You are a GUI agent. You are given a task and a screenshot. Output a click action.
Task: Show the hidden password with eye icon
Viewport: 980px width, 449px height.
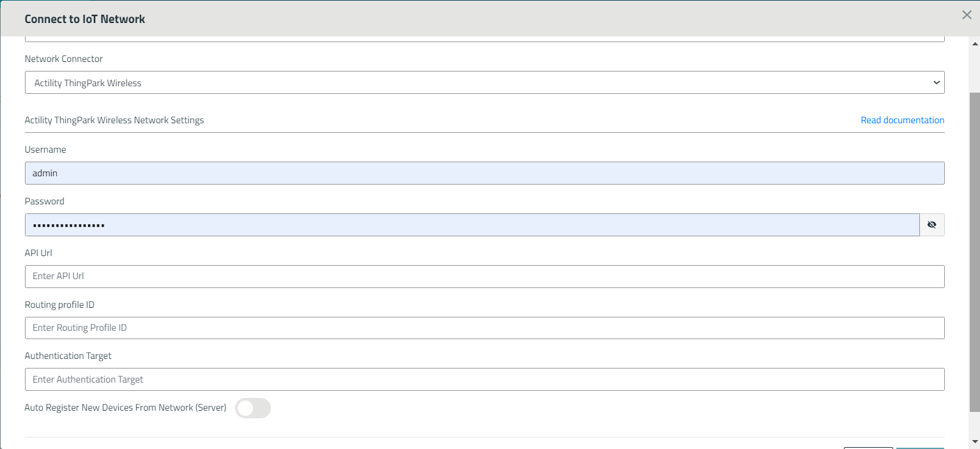pos(931,225)
